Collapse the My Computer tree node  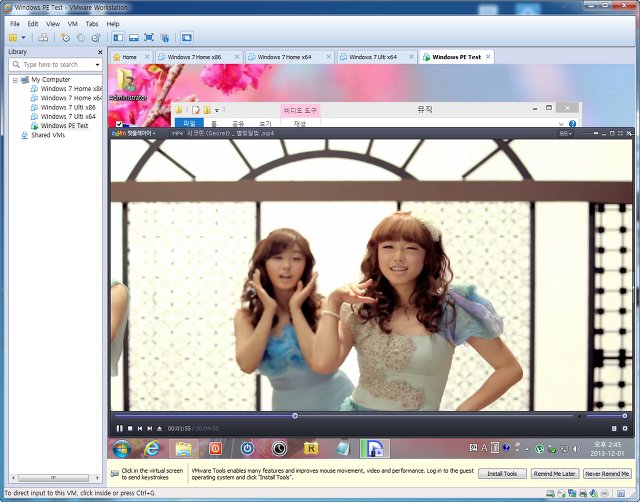coord(15,80)
